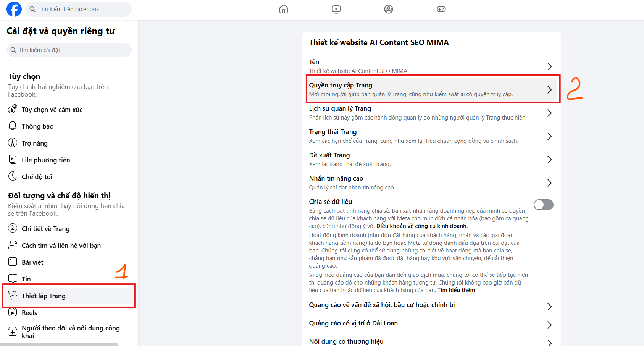This screenshot has height=346, width=644.
Task: Open Điều khoản về công cụ kinh doanh link
Action: 421,226
